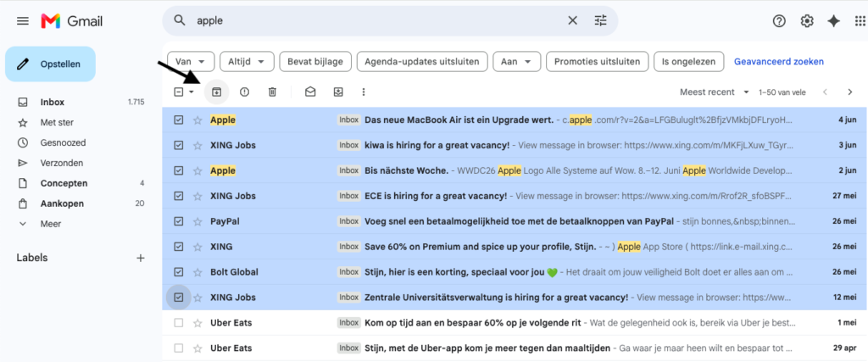Image resolution: width=868 pixels, height=362 pixels.
Task: Star the ECE is hiring email
Action: [x=198, y=196]
